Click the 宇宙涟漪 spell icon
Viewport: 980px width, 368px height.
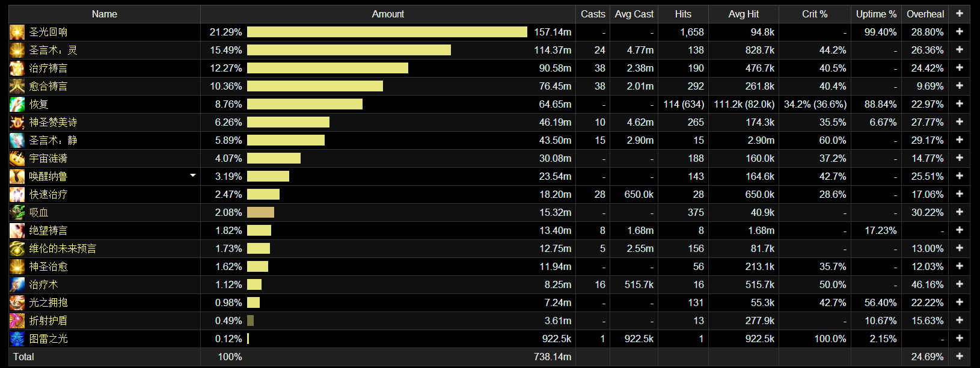(17, 159)
